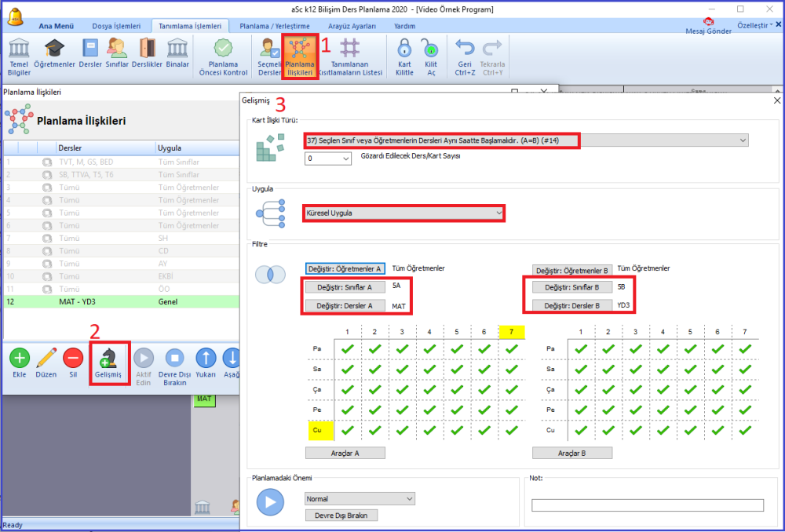The height and width of the screenshot is (532, 785).
Task: Open the Ana Menü tab
Action: [x=56, y=26]
